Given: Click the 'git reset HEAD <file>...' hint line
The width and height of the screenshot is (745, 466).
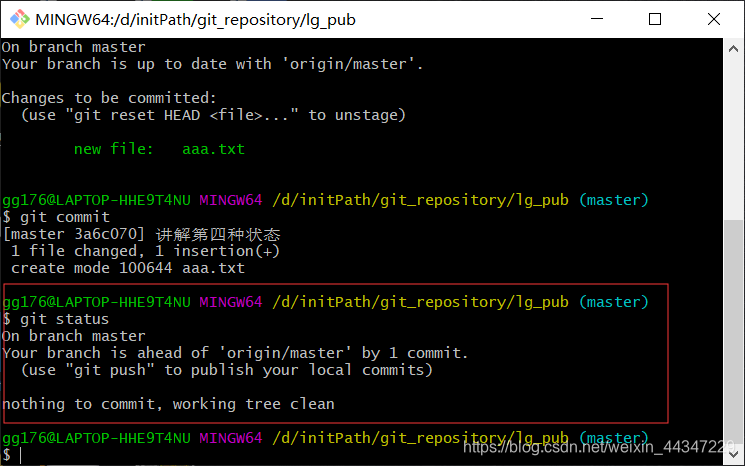Looking at the screenshot, I should click(x=213, y=115).
